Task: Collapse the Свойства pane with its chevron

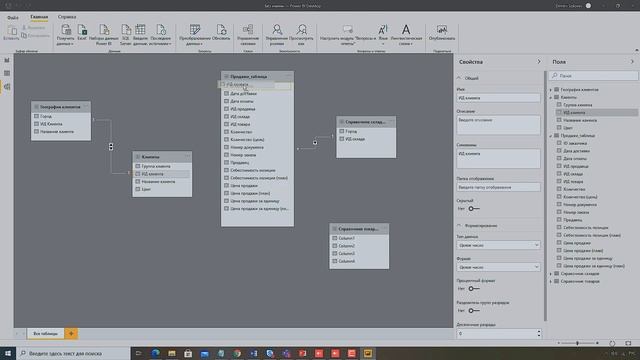Action: (539, 62)
